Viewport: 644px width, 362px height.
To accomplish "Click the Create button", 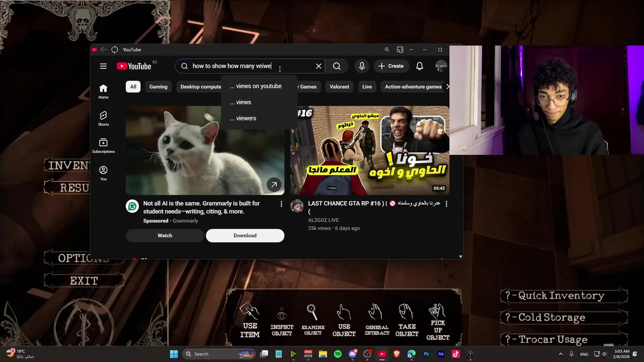I will pyautogui.click(x=391, y=66).
